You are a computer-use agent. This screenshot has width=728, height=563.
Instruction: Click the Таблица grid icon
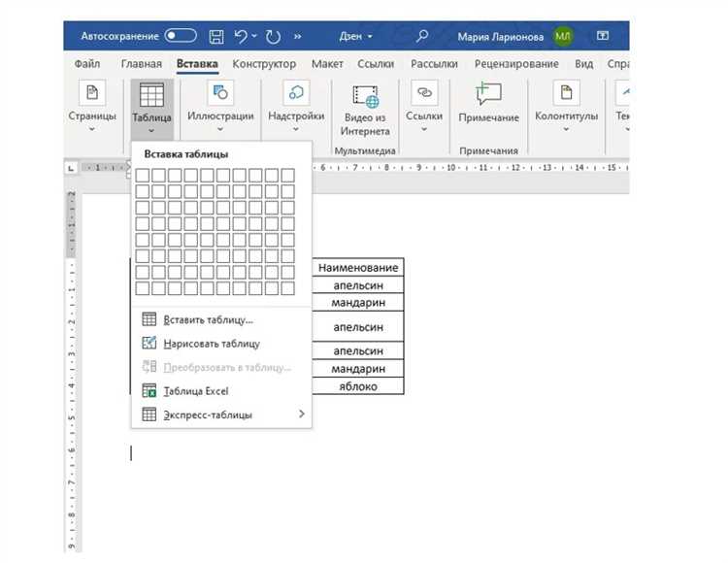pyautogui.click(x=151, y=95)
